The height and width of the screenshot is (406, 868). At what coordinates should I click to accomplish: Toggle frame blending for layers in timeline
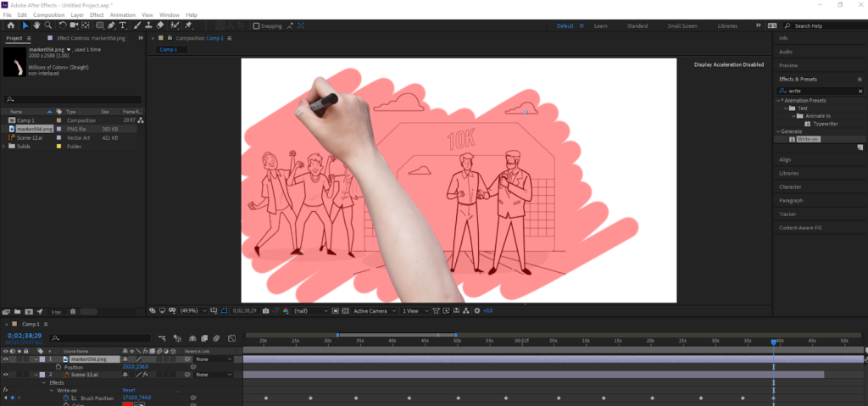coord(204,338)
